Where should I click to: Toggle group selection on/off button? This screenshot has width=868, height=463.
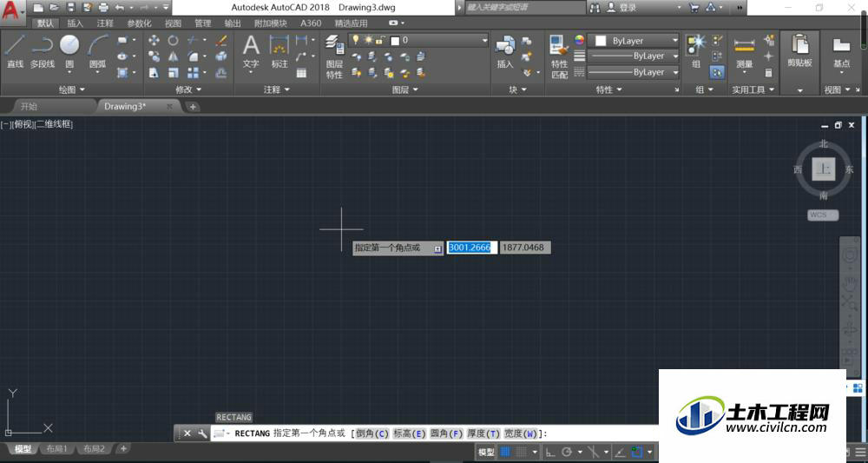pos(718,72)
